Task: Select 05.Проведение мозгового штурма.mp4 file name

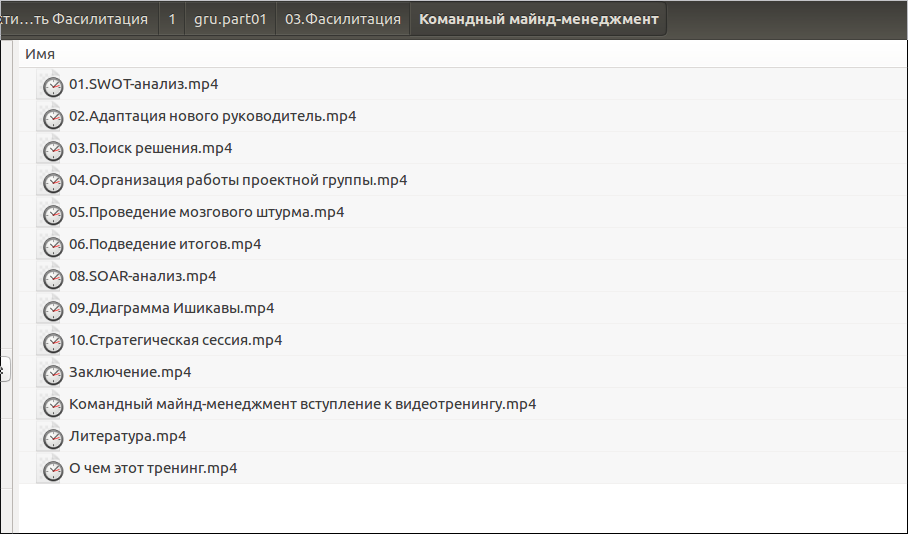Action: coord(207,212)
